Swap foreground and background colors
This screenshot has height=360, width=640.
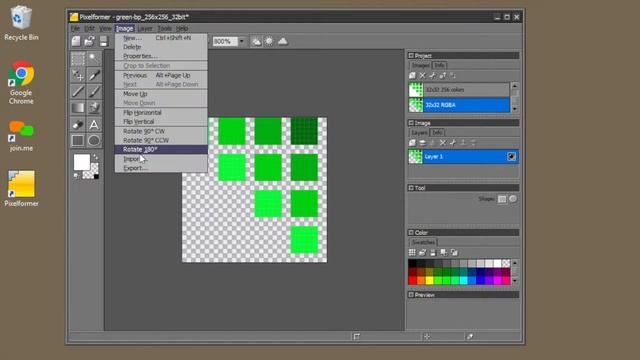coord(96,157)
